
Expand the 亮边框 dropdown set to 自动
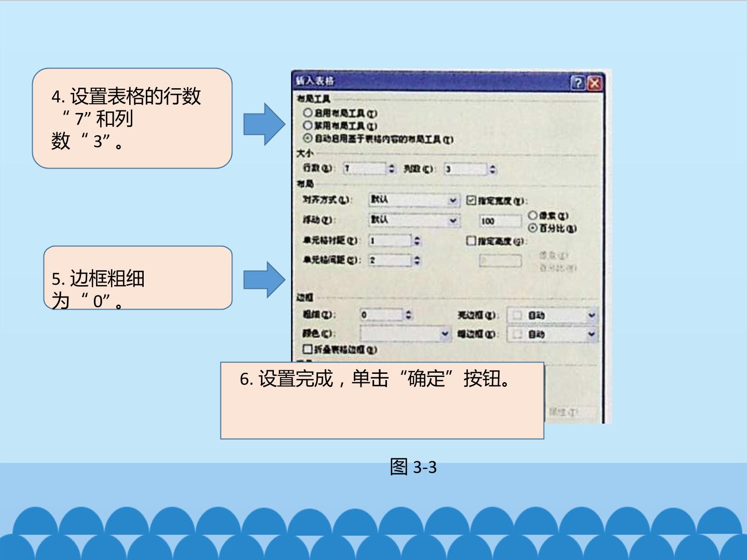pos(552,315)
